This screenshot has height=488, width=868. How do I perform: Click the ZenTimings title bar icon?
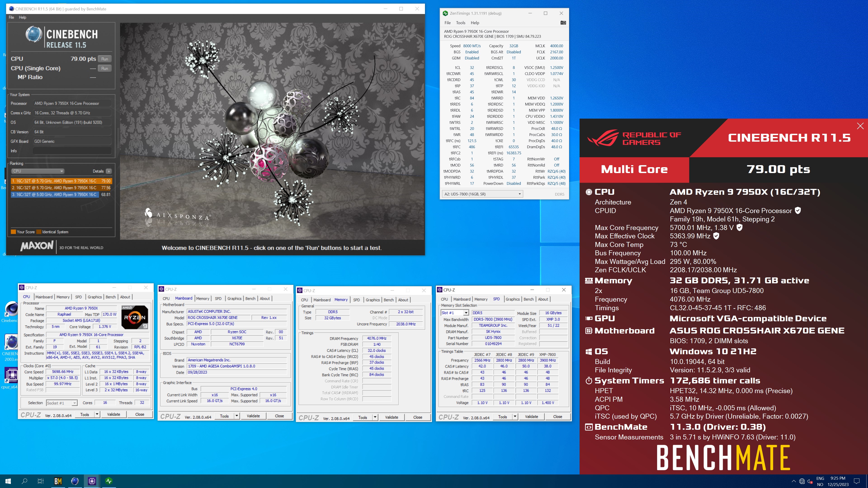click(x=446, y=13)
